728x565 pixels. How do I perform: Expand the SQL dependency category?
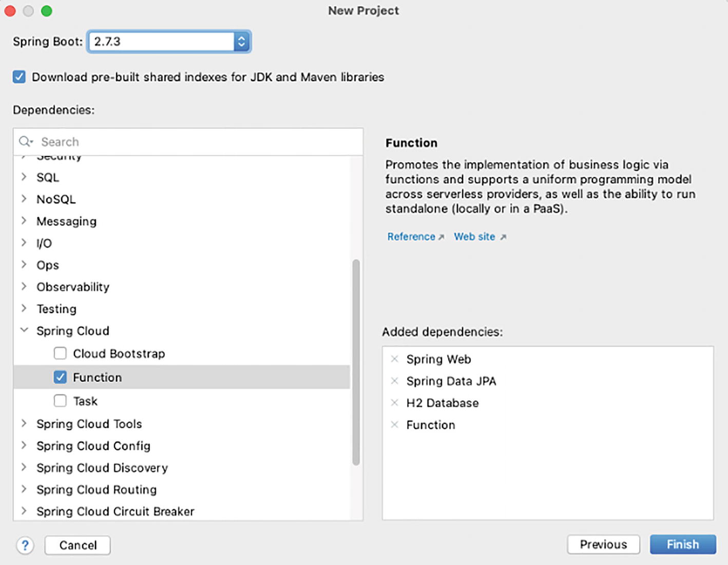24,177
